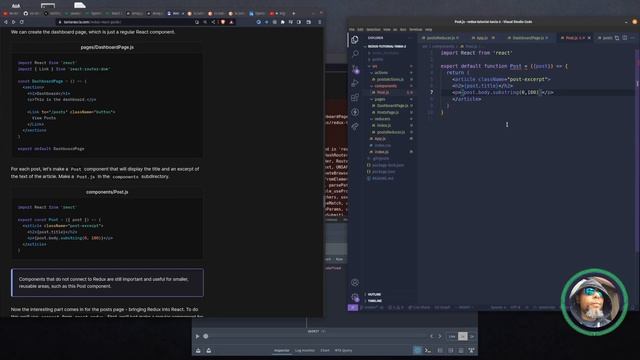Collapse the components folder chevron
Screen dimensions: 640x360
pos(372,86)
